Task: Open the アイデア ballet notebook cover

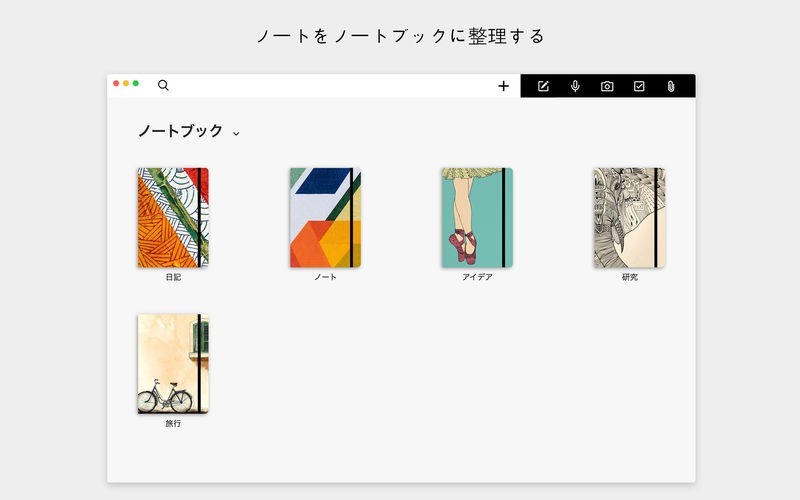Action: pos(478,218)
